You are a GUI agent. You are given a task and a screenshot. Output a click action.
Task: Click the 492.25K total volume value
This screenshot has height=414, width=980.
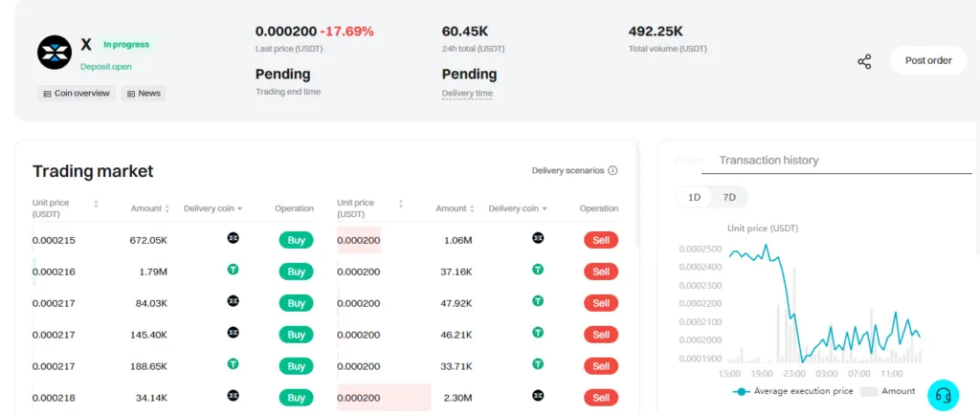click(x=656, y=32)
